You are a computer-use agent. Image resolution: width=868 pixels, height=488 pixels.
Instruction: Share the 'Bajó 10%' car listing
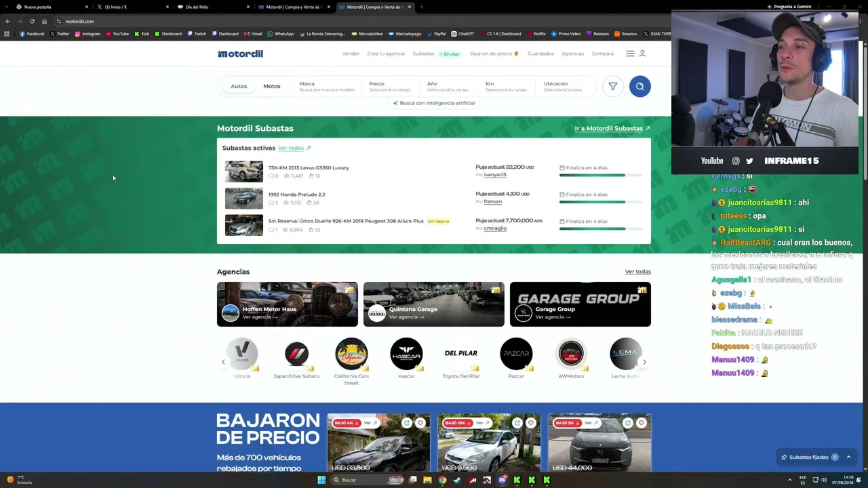tap(517, 423)
